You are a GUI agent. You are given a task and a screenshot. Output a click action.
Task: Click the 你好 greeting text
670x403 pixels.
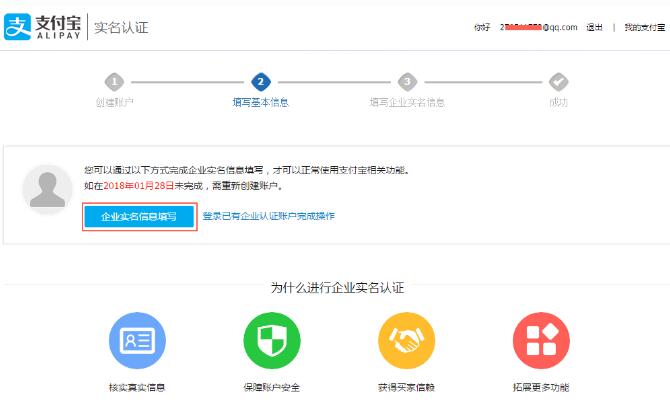482,27
